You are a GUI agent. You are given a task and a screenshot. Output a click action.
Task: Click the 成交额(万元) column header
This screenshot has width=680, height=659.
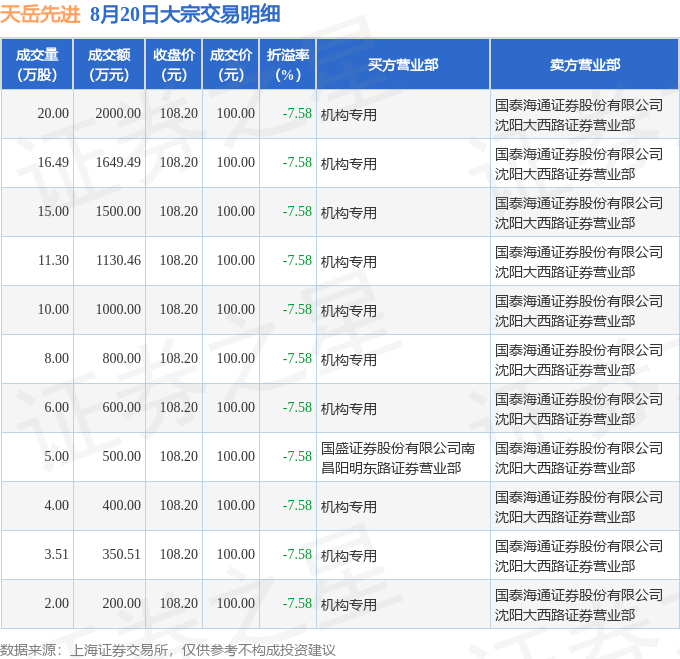tap(109, 64)
